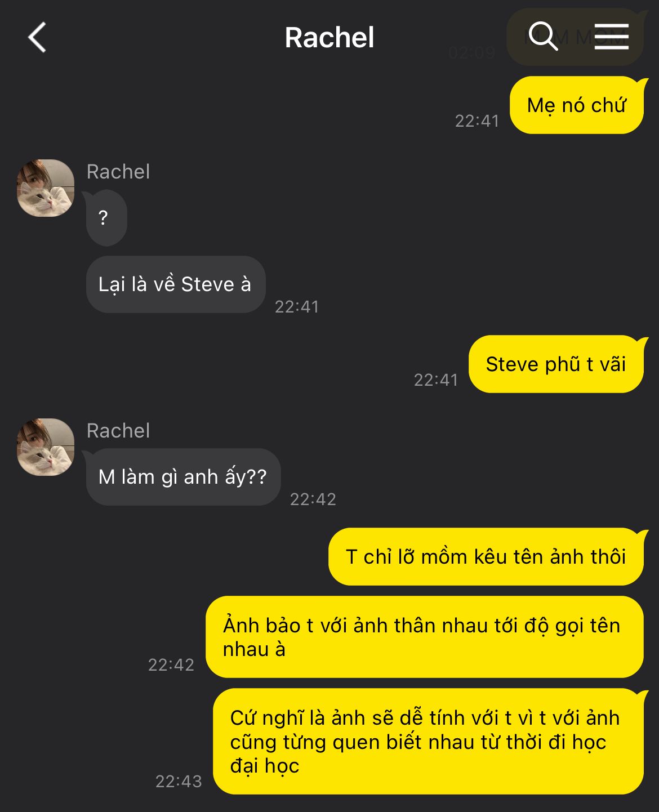Open chat search with magnifier icon
659x812 pixels.
[543, 37]
